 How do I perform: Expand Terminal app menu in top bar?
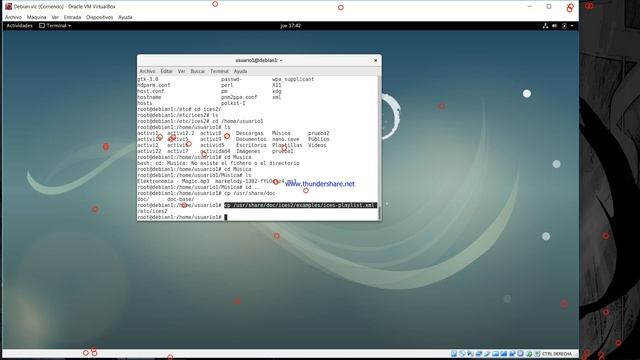click(x=55, y=26)
